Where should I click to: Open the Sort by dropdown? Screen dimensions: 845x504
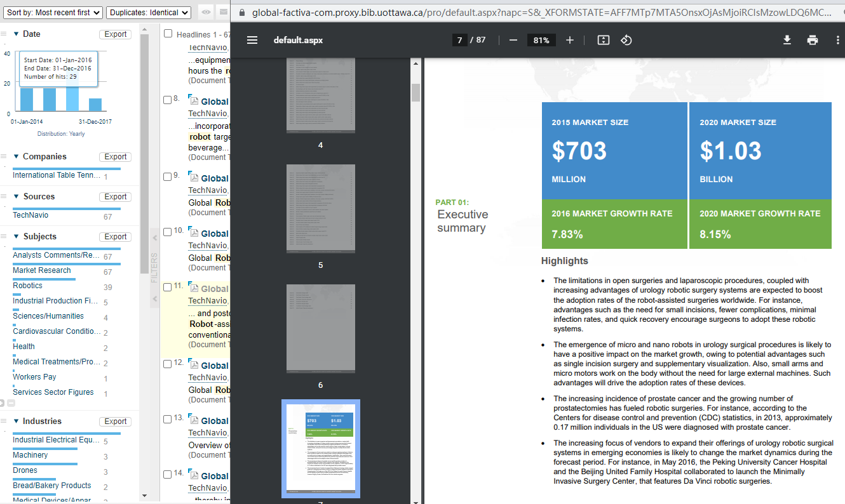coord(53,13)
